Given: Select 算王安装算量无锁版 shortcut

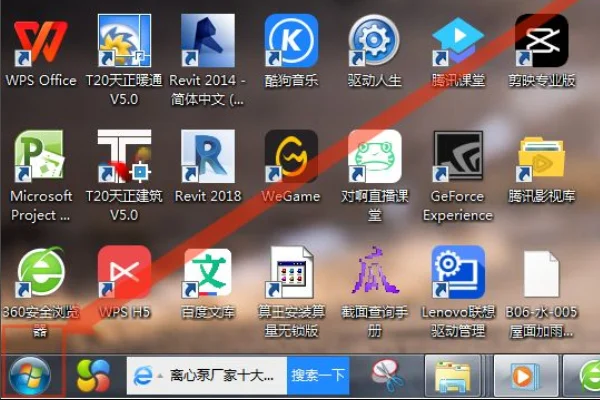Looking at the screenshot, I should (291, 272).
